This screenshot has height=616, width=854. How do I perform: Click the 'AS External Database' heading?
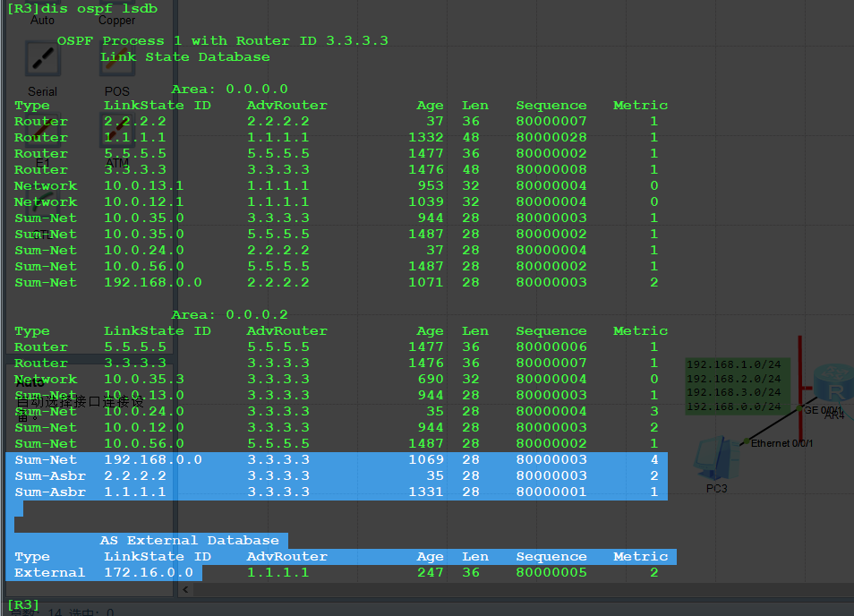tap(189, 540)
